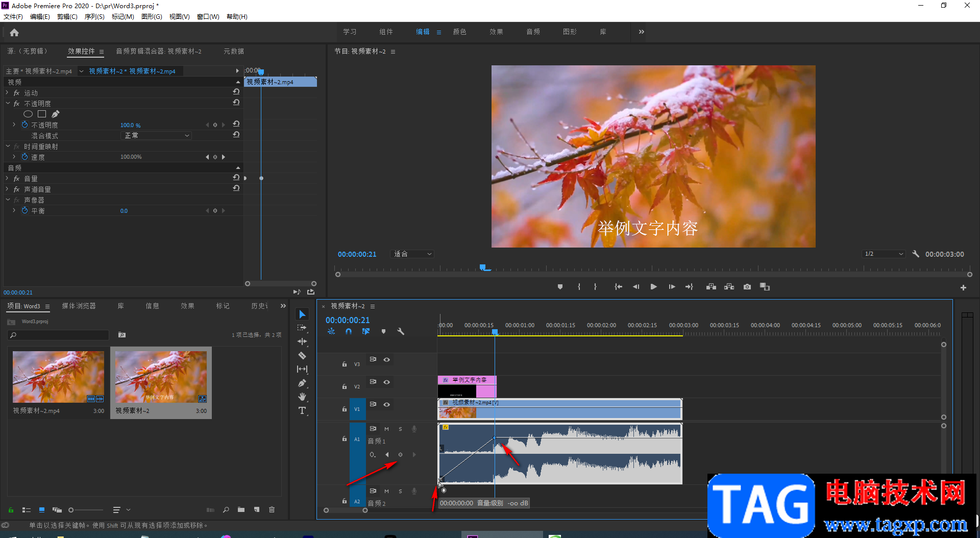Screen dimensions: 980x538
Task: Create new bin in project panel
Action: tap(241, 509)
